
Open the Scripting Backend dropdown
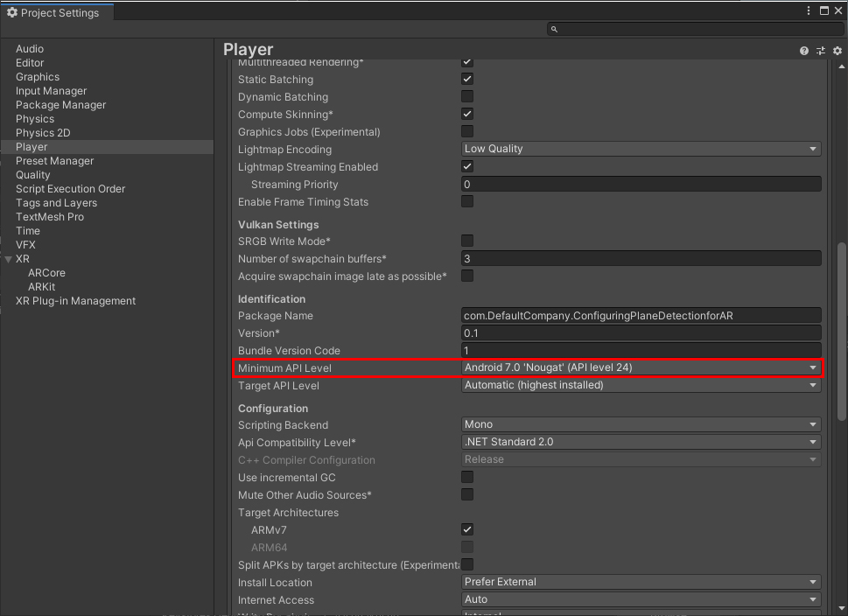641,425
